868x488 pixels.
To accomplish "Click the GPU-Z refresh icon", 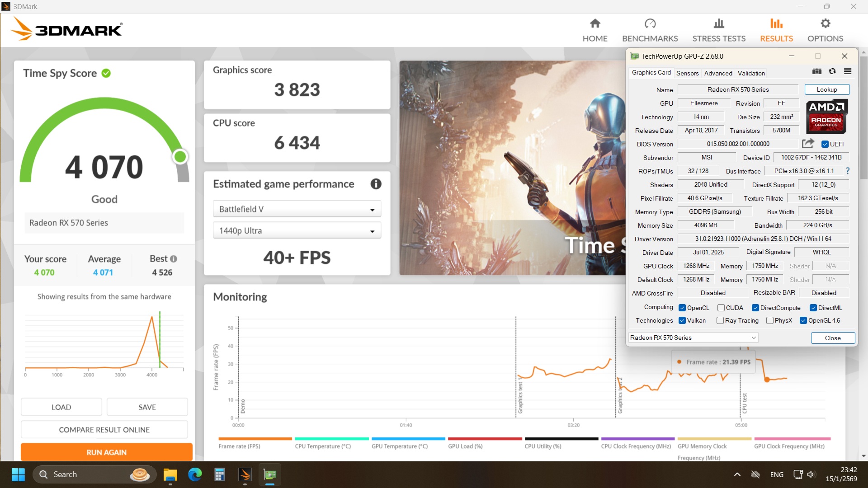I will coord(832,71).
